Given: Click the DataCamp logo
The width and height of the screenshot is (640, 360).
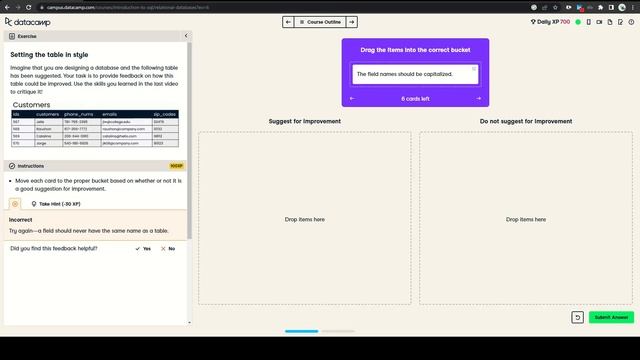Looking at the screenshot, I should [28, 22].
